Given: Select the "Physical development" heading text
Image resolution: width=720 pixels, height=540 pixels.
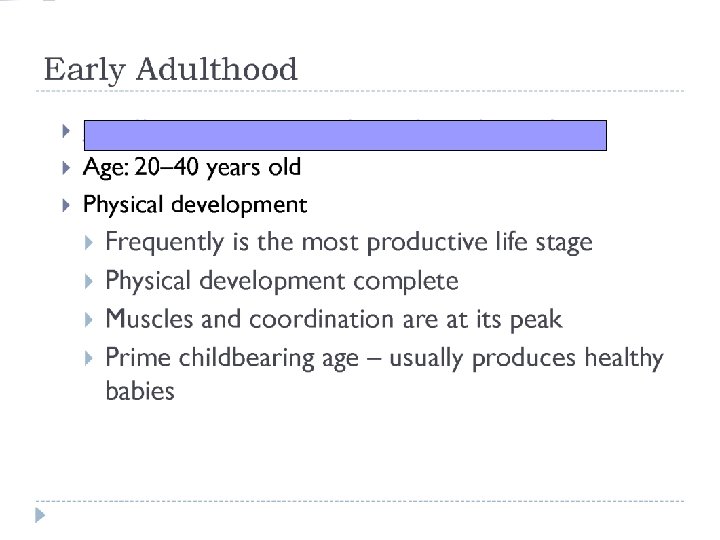Looking at the screenshot, I should pos(195,205).
